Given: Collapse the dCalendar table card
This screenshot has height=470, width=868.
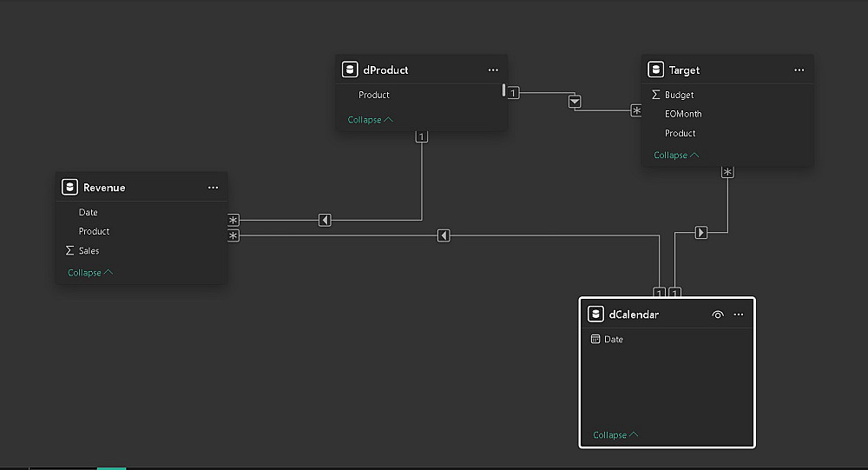Looking at the screenshot, I should click(615, 435).
